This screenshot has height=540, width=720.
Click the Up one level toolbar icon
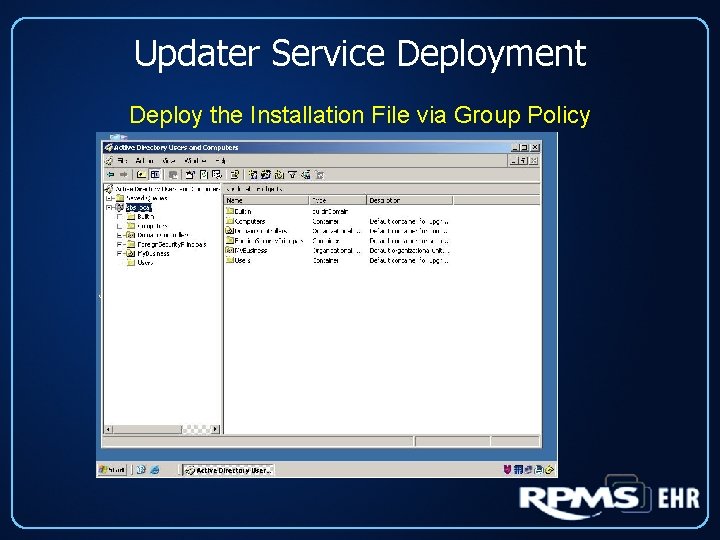point(142,175)
